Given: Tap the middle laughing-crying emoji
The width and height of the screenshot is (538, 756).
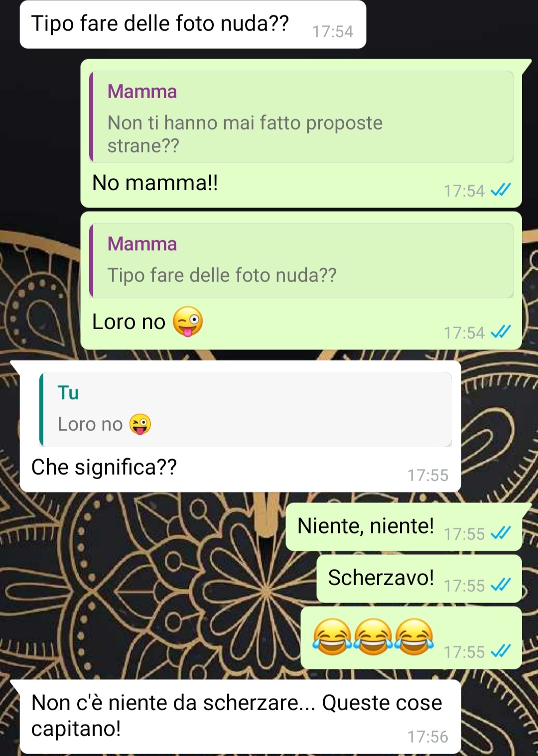Looking at the screenshot, I should 373,637.
